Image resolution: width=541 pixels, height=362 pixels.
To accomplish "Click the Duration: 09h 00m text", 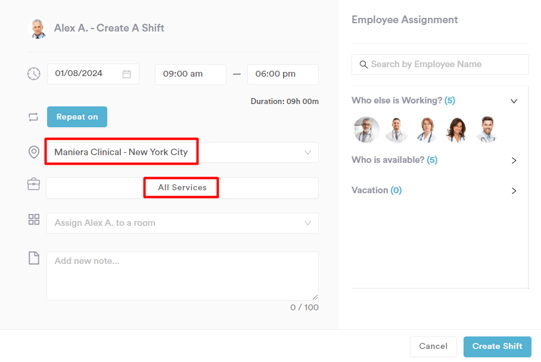I will tap(285, 101).
